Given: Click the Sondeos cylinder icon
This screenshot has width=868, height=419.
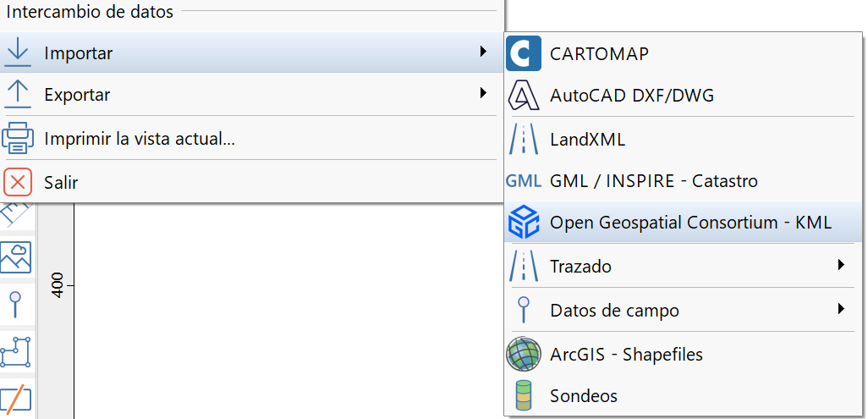Looking at the screenshot, I should click(x=523, y=395).
